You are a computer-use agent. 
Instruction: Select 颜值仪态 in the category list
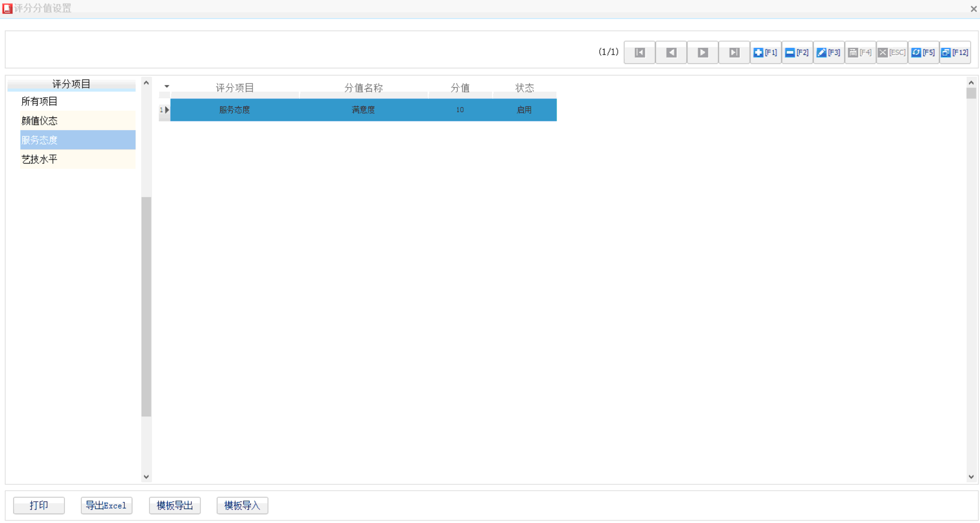point(77,120)
